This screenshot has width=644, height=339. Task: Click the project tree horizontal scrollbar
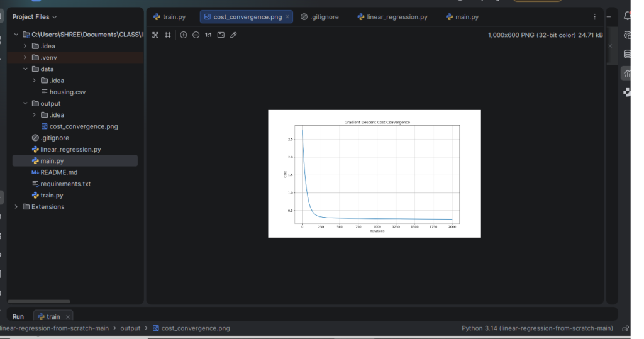coord(39,301)
